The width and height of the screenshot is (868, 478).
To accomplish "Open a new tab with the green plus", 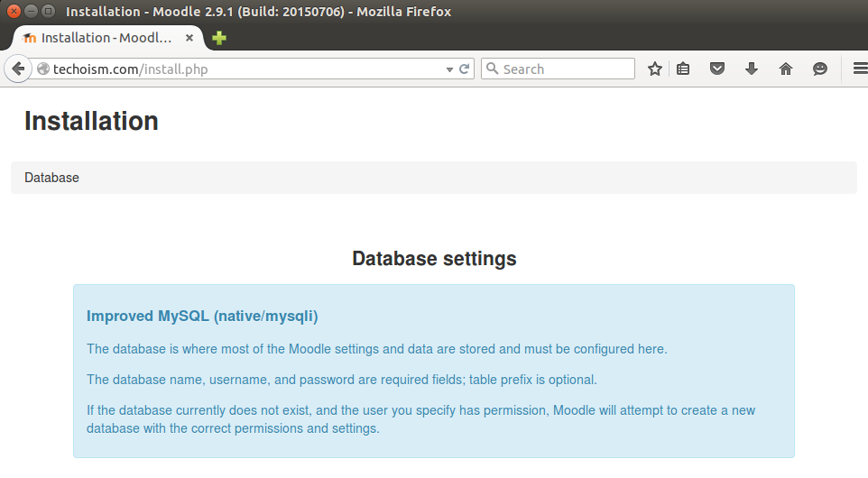I will [x=219, y=38].
